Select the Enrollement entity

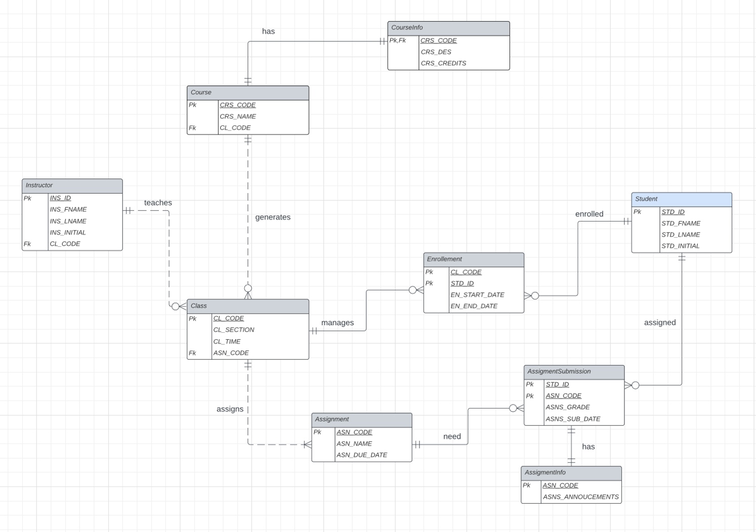click(473, 259)
